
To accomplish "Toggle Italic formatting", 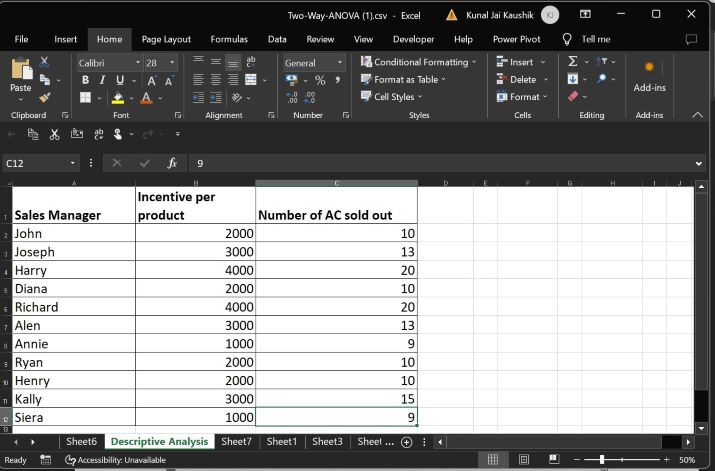I will tap(103, 80).
